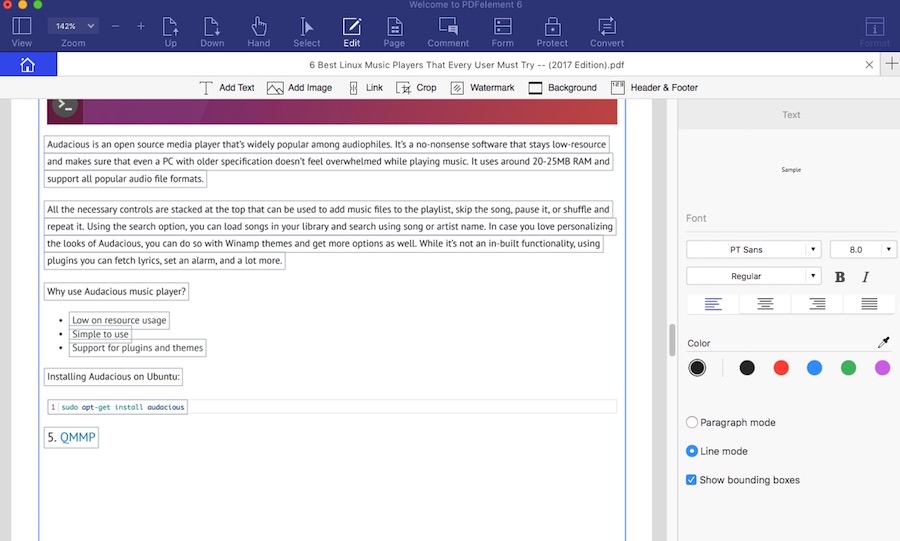
Task: Align text left
Action: pos(713,303)
